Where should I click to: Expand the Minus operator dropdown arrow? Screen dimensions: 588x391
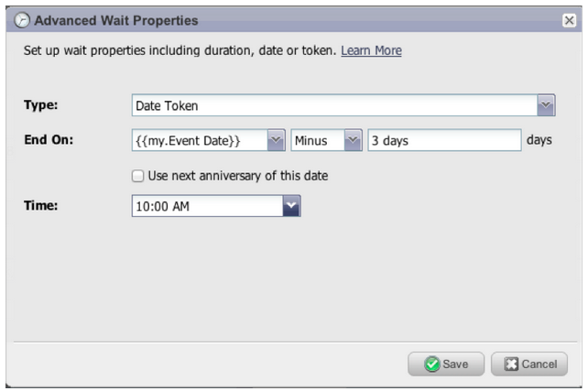point(353,140)
